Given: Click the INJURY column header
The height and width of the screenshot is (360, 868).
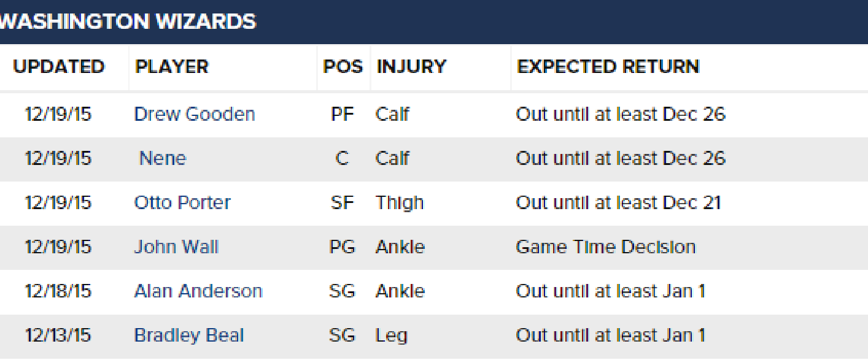Looking at the screenshot, I should [x=411, y=66].
